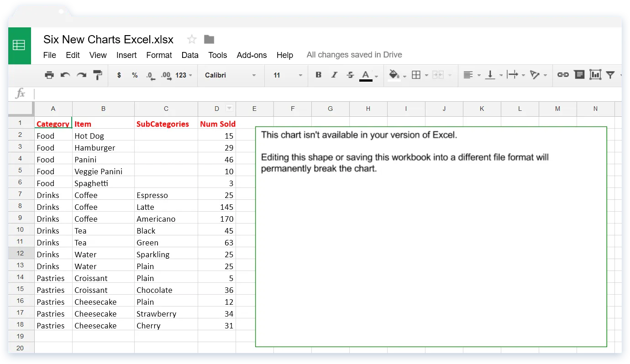This screenshot has width=630, height=364.
Task: Toggle strikethrough formatting
Action: (x=350, y=75)
